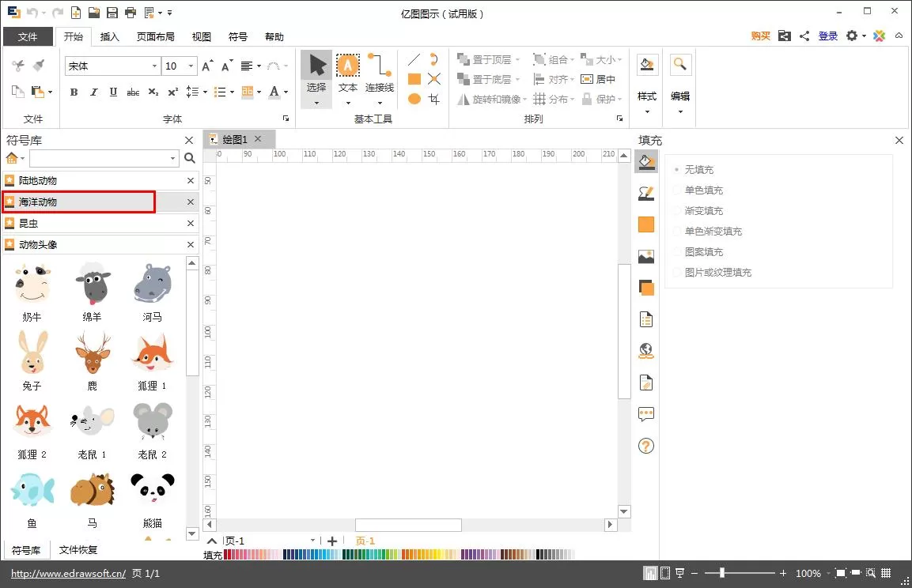Open the shadow settings panel icon

click(646, 288)
